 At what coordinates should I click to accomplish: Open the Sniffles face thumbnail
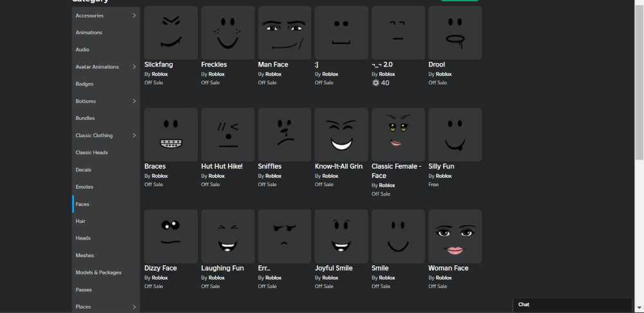coord(285,135)
